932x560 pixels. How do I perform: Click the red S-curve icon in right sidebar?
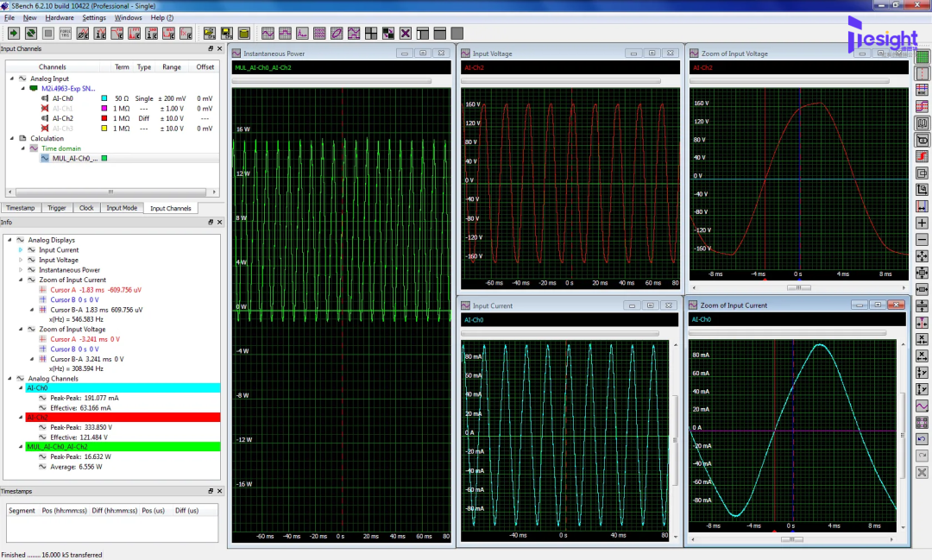coord(922,156)
